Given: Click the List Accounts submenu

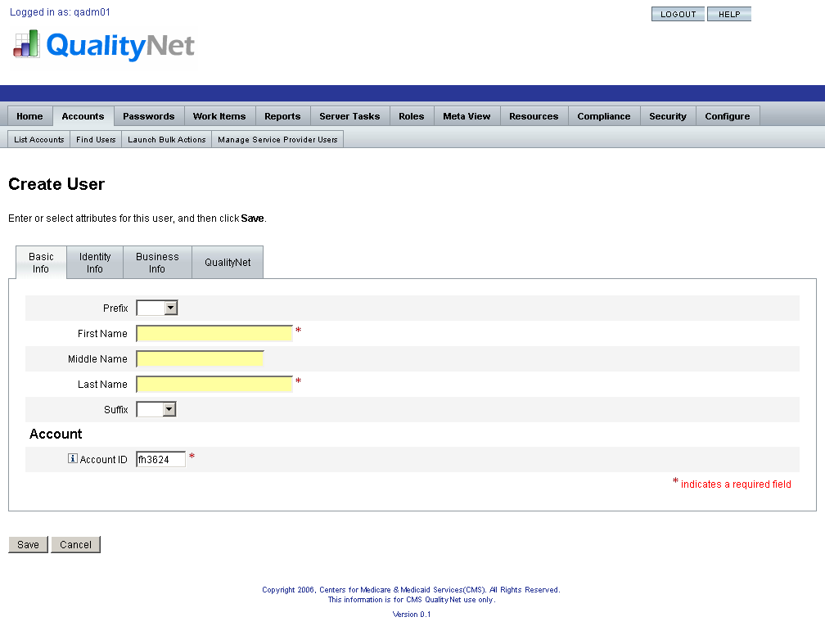Looking at the screenshot, I should click(x=39, y=139).
